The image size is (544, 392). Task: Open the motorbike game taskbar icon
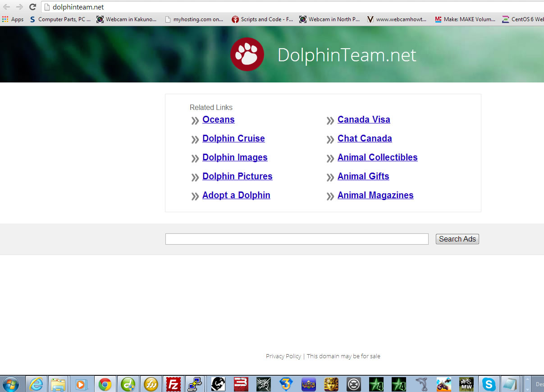(444, 384)
